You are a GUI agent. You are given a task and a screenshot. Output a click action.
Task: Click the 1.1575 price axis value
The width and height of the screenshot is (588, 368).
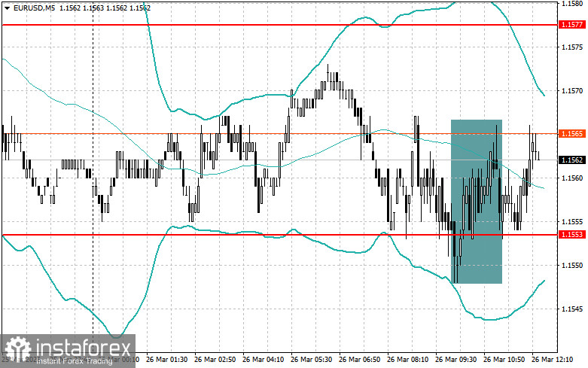click(x=572, y=47)
